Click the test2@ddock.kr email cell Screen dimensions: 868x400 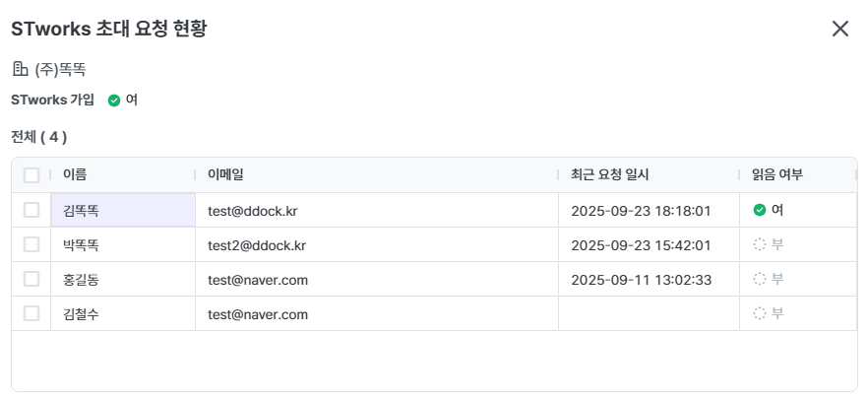(x=257, y=244)
